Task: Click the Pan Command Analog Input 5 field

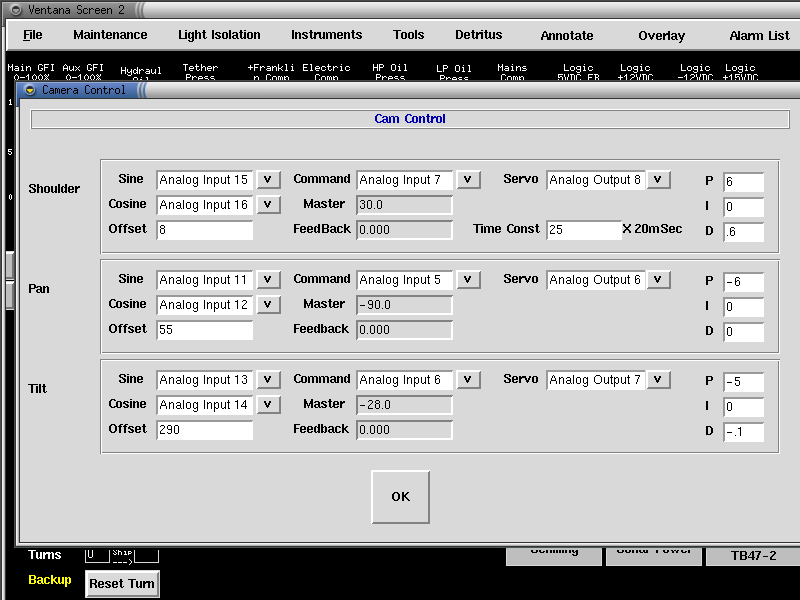Action: (404, 280)
